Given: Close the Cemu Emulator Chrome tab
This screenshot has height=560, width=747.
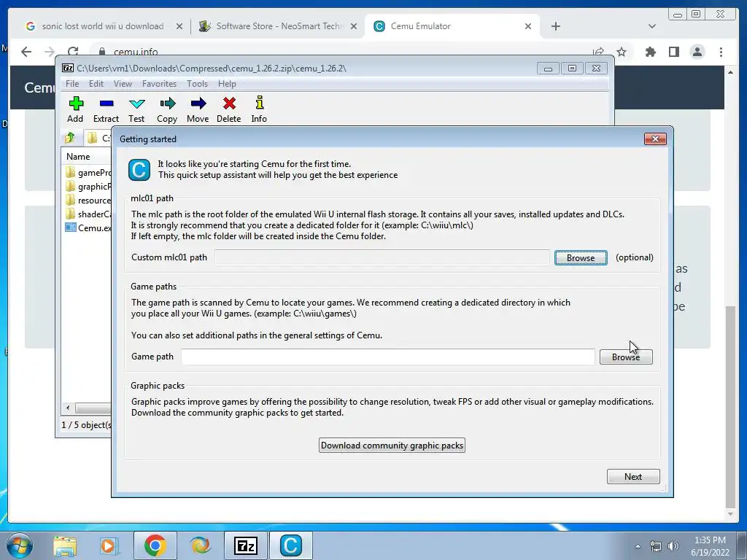Looking at the screenshot, I should click(528, 26).
